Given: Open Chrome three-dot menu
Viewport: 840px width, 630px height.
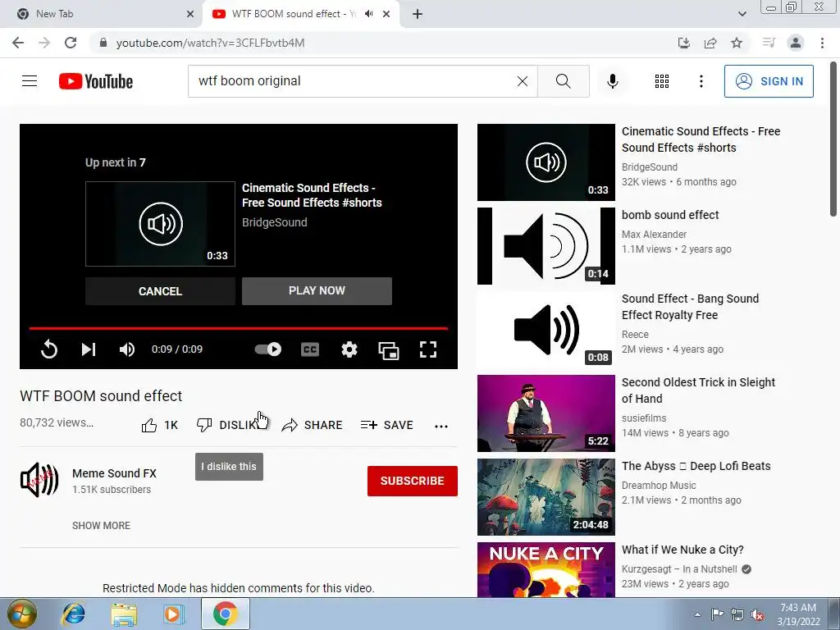Looking at the screenshot, I should point(822,43).
